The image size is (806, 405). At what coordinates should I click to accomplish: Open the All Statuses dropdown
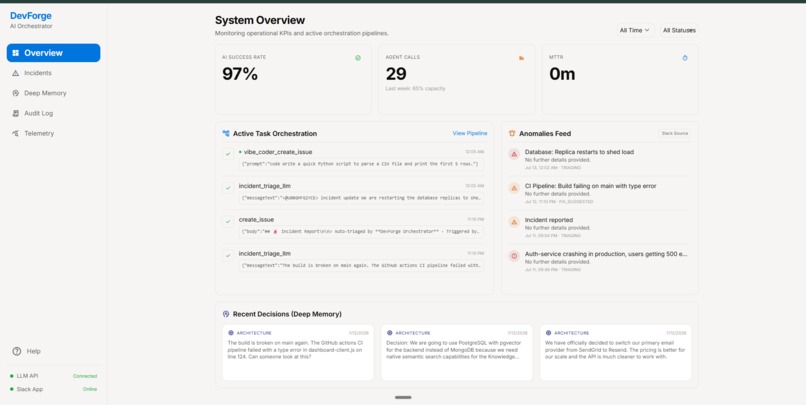[679, 30]
